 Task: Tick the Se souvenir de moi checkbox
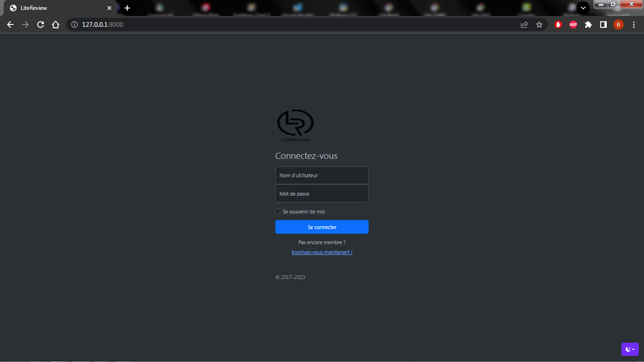[x=278, y=212]
